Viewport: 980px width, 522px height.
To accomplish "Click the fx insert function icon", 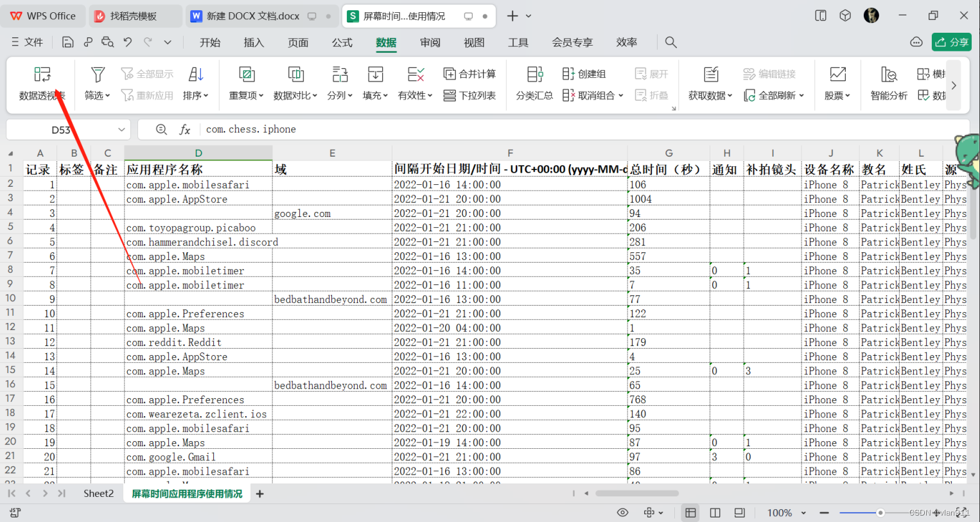I will coord(185,129).
